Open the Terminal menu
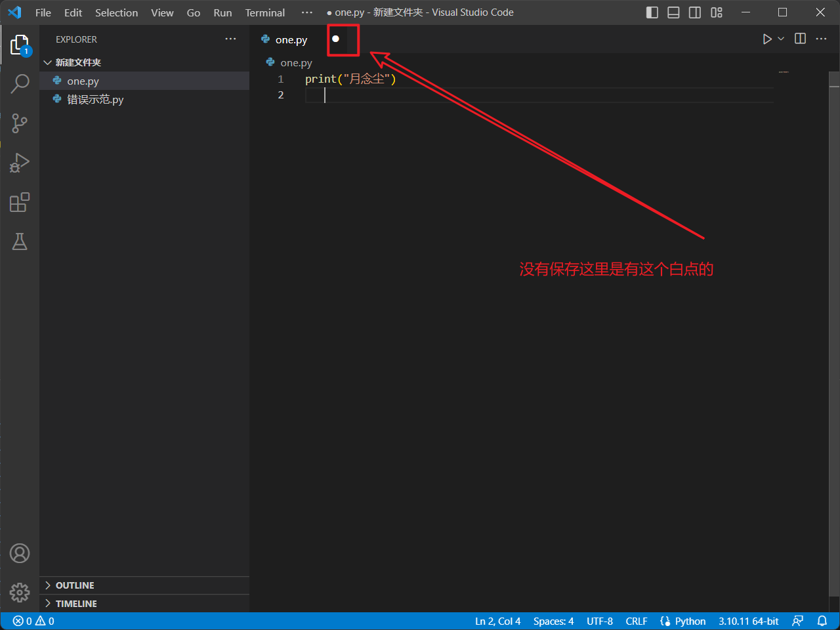The height and width of the screenshot is (630, 840). coord(264,12)
